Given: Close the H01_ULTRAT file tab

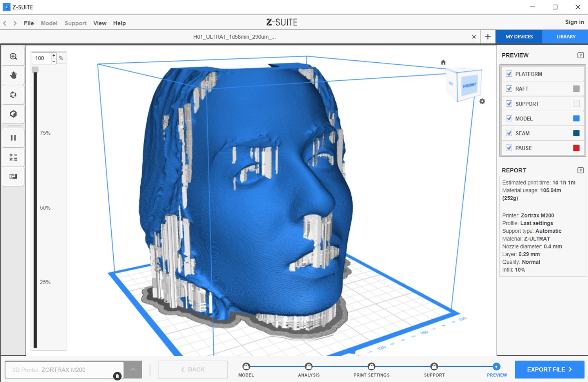Looking at the screenshot, I should (x=474, y=37).
